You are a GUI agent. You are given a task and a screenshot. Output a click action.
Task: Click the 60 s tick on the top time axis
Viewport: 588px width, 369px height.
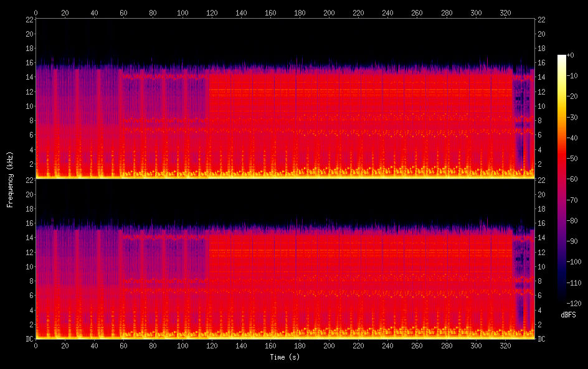pyautogui.click(x=123, y=12)
